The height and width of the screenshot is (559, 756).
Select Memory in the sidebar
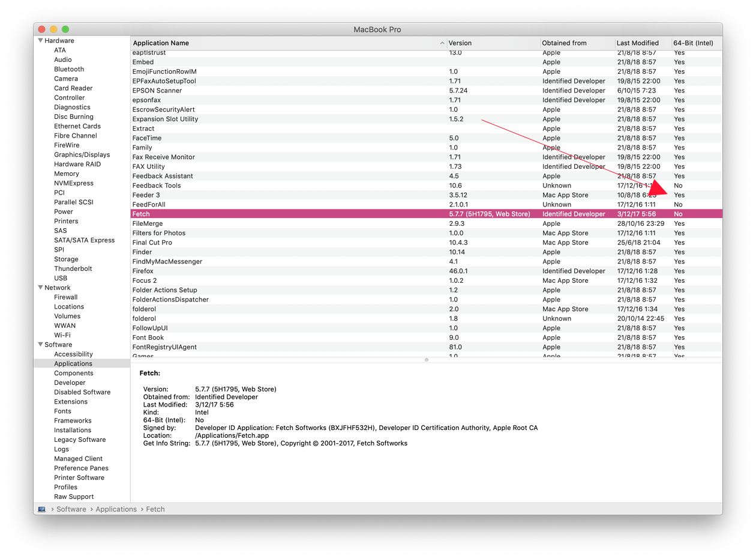67,174
